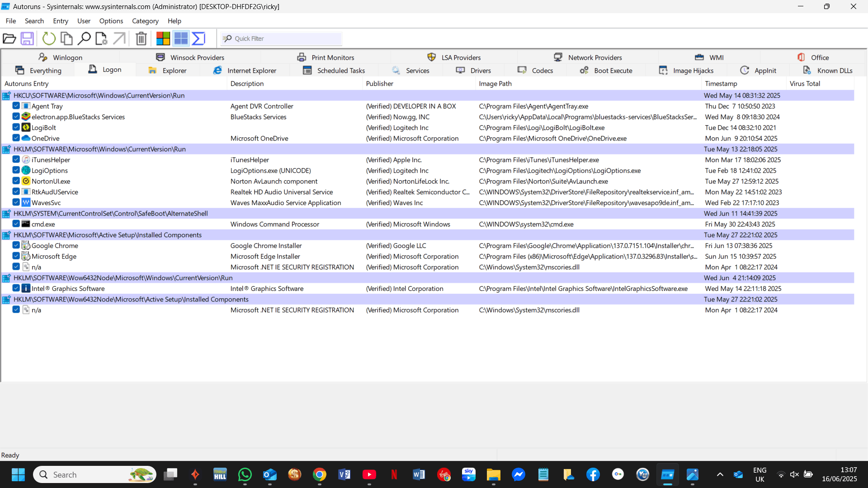Uncheck the NortonUI.exe entry
Screen dimensions: 868x488
[x=16, y=181]
